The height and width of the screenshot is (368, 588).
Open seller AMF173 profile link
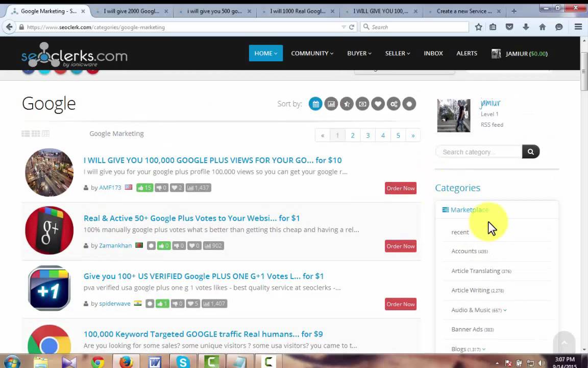pyautogui.click(x=110, y=188)
